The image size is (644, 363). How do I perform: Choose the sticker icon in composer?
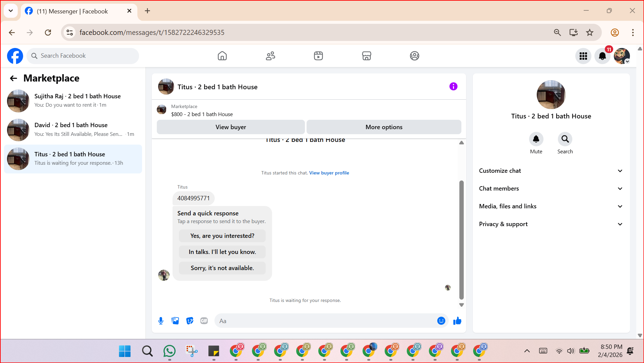coord(190,321)
